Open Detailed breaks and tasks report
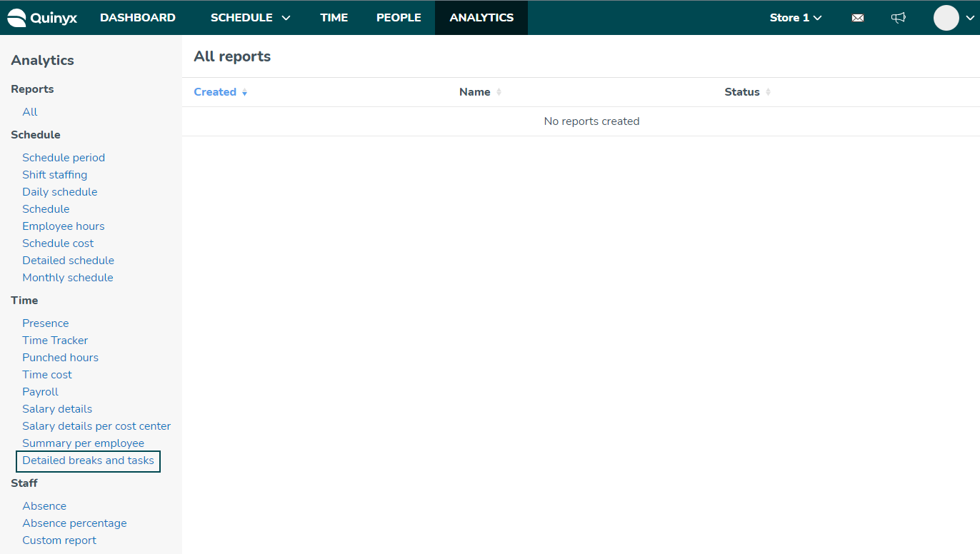This screenshot has height=554, width=980. [89, 460]
